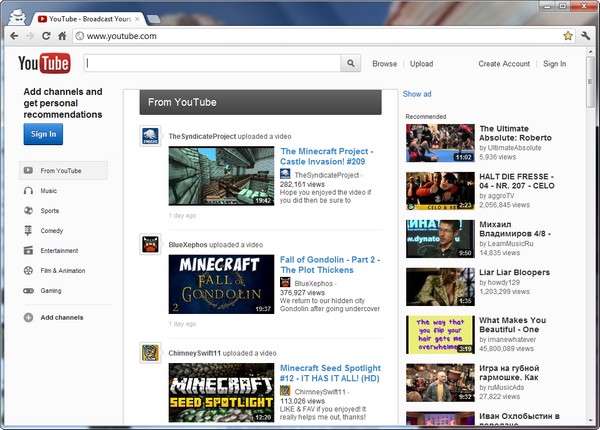Click the From YouTube sidebar play icon
The width and height of the screenshot is (600, 430).
pos(28,170)
